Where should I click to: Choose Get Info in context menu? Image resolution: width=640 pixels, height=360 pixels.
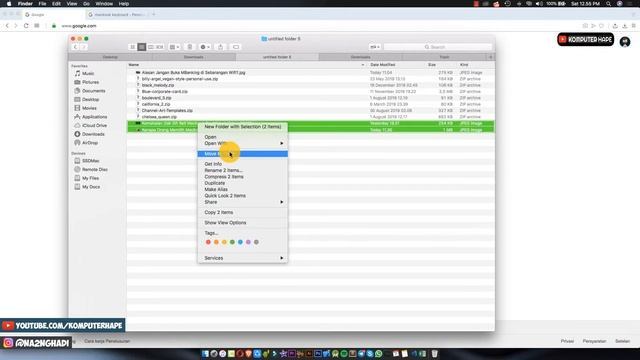(x=242, y=164)
